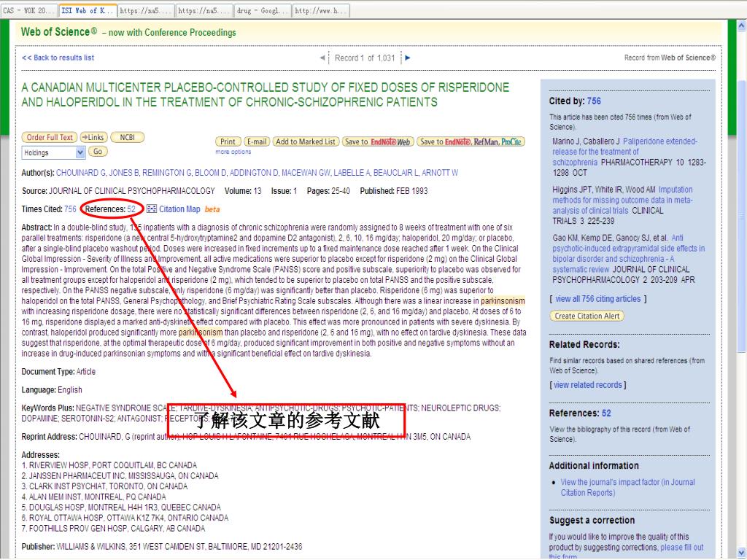Click the Web of Science header logo

[58, 32]
